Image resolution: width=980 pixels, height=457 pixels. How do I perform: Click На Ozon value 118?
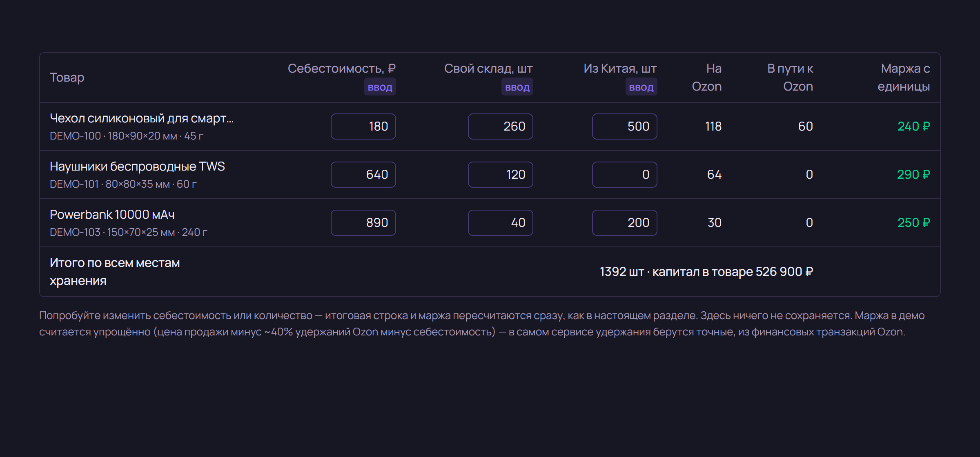tap(713, 126)
